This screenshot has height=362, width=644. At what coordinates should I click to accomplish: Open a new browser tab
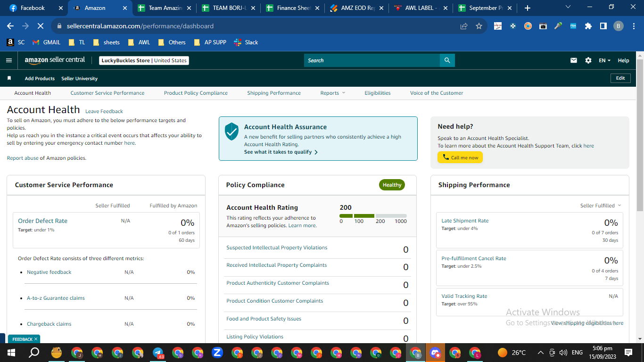(x=528, y=8)
